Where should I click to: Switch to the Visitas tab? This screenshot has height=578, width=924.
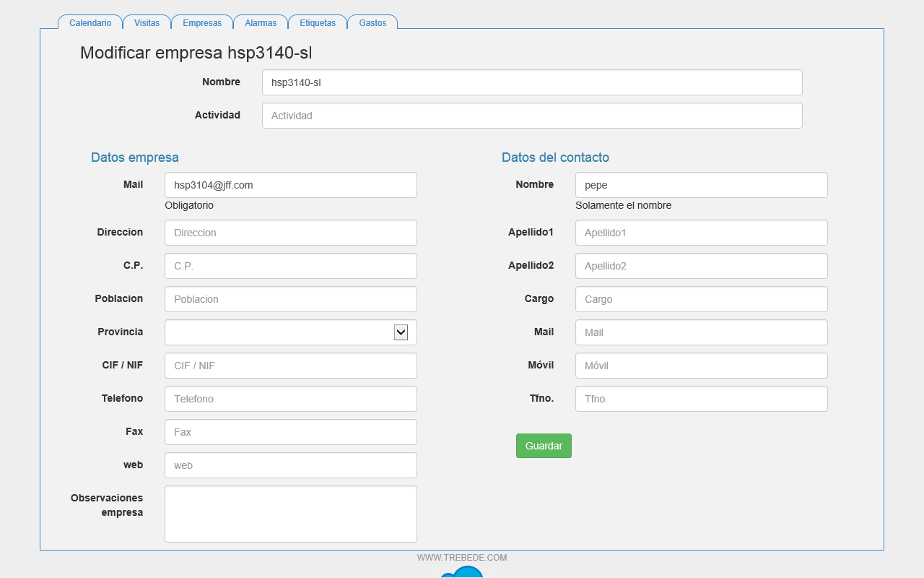(147, 22)
